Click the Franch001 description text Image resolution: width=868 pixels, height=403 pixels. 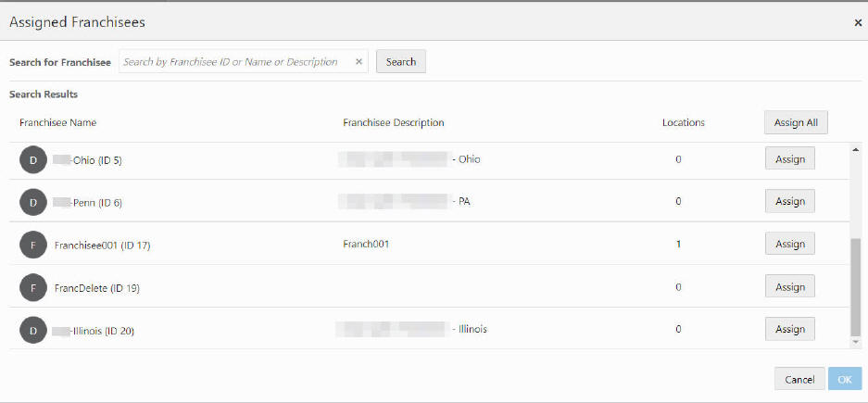point(366,244)
